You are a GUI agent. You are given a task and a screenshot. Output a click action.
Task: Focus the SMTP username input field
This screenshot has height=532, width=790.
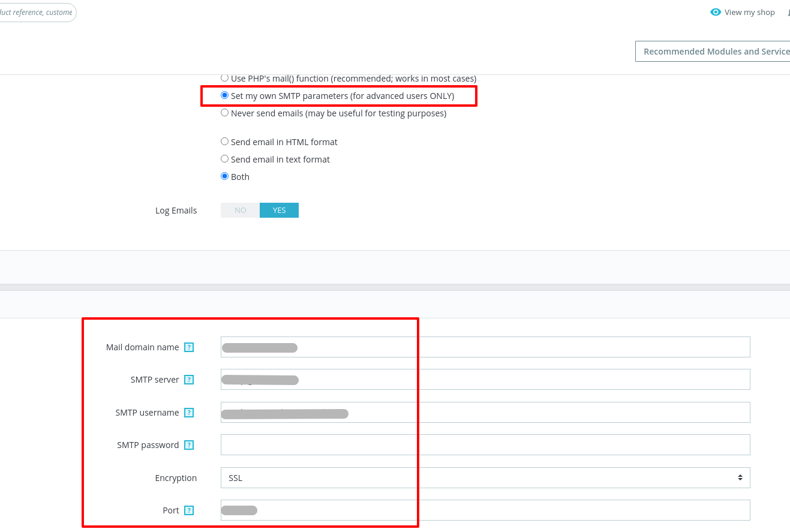[485, 413]
